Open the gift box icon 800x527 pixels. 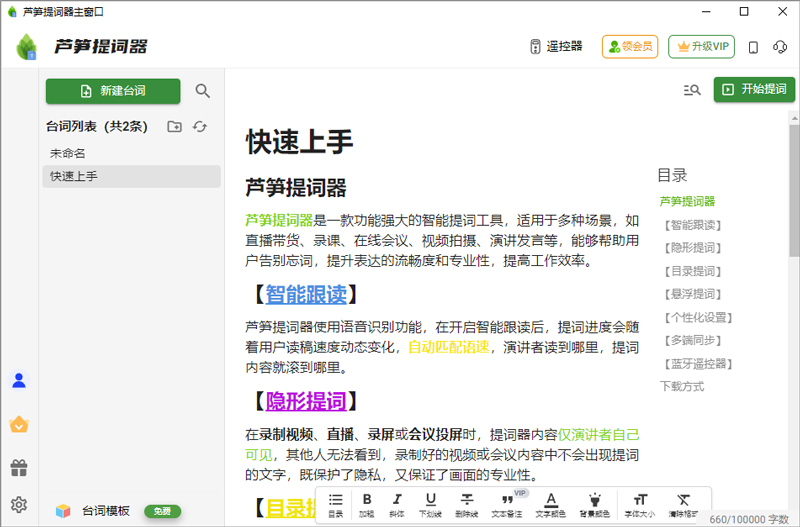coord(19,467)
